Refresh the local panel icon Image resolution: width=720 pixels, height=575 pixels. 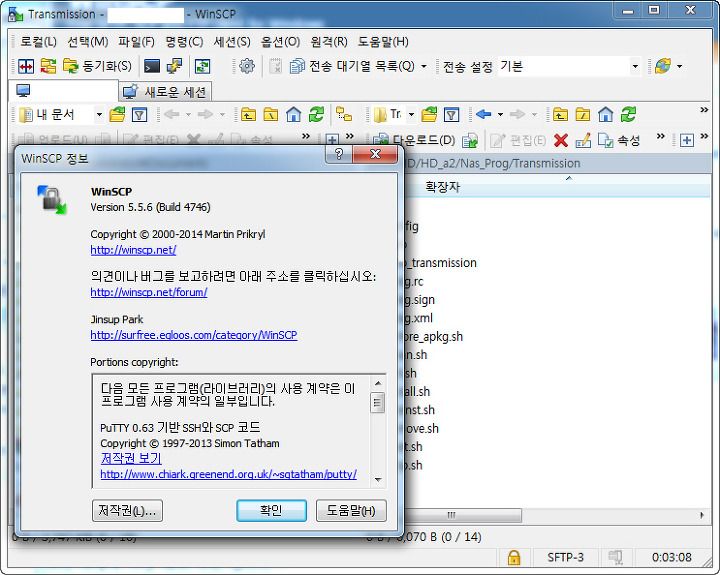click(316, 114)
